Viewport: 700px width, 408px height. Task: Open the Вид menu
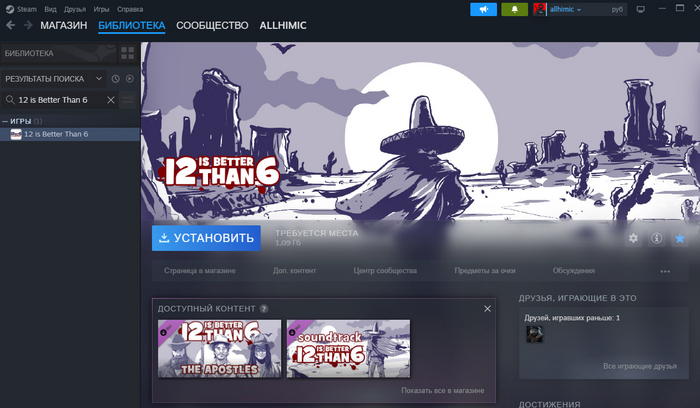click(50, 9)
